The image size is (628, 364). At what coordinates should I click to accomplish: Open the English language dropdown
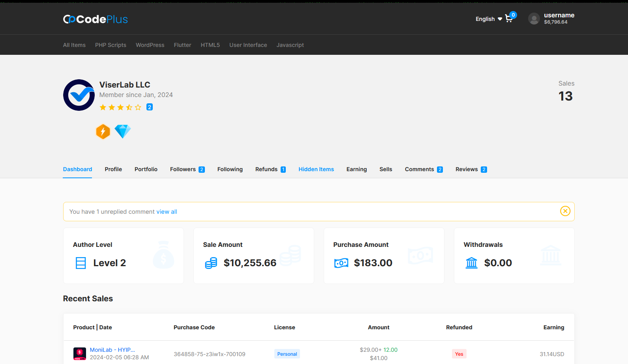tap(489, 19)
